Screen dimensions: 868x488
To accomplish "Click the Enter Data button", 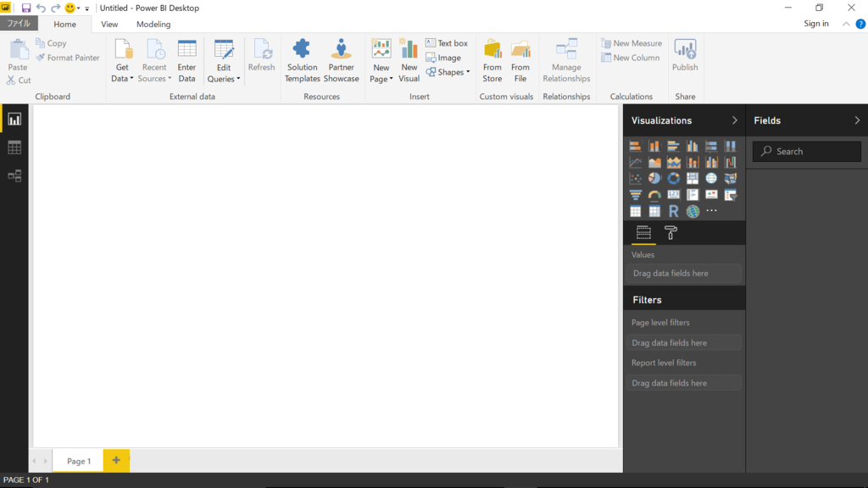I will 186,61.
